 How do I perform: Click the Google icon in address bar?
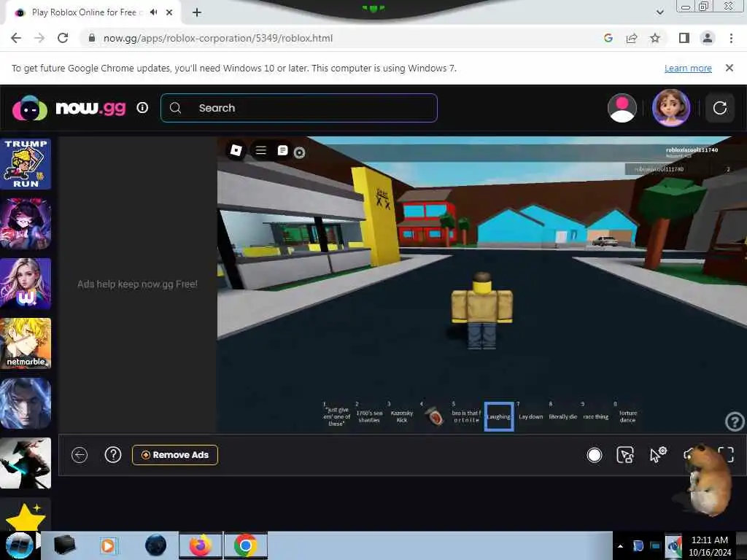coord(608,38)
